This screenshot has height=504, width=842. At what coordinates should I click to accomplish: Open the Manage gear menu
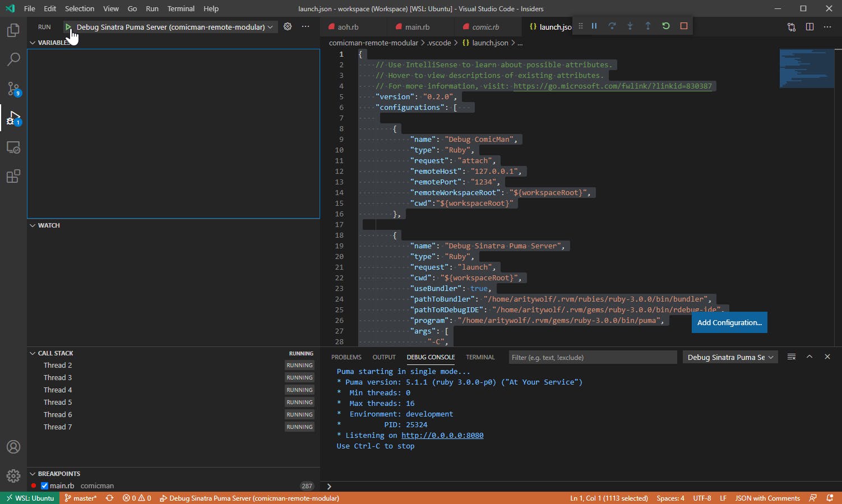point(13,476)
